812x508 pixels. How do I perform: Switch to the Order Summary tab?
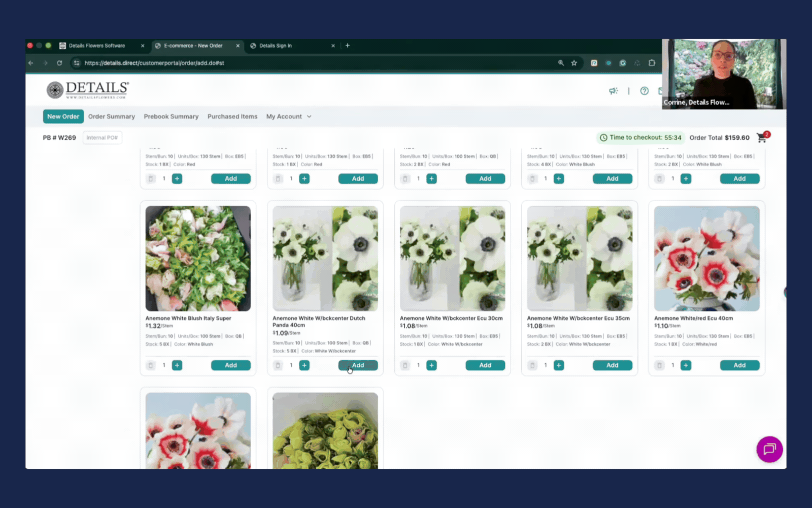112,116
